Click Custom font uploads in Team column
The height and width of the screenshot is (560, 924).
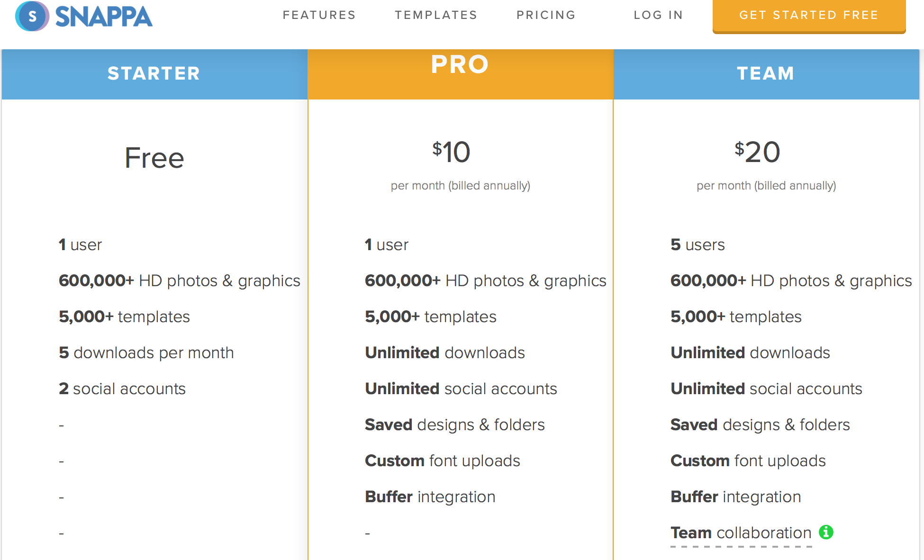coord(748,461)
